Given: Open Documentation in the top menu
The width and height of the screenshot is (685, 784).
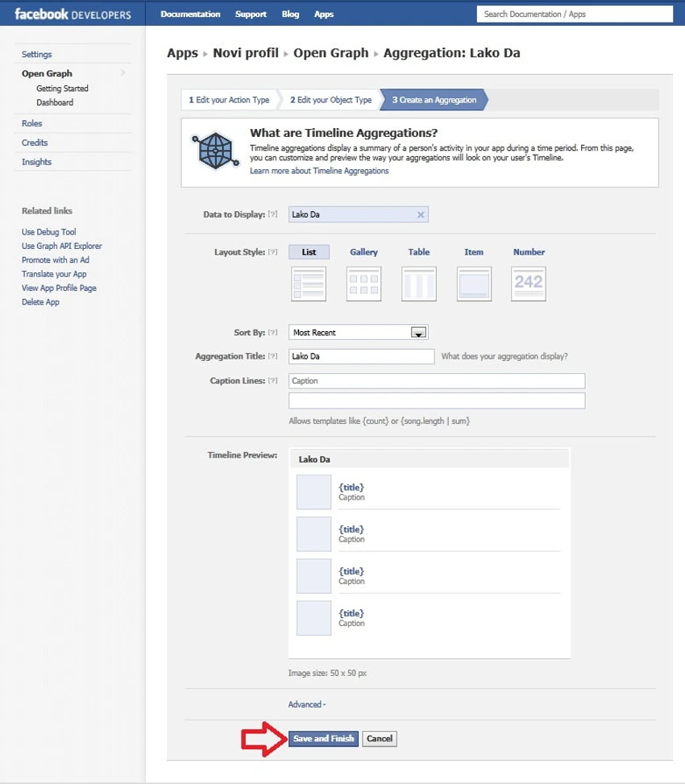Looking at the screenshot, I should [190, 14].
